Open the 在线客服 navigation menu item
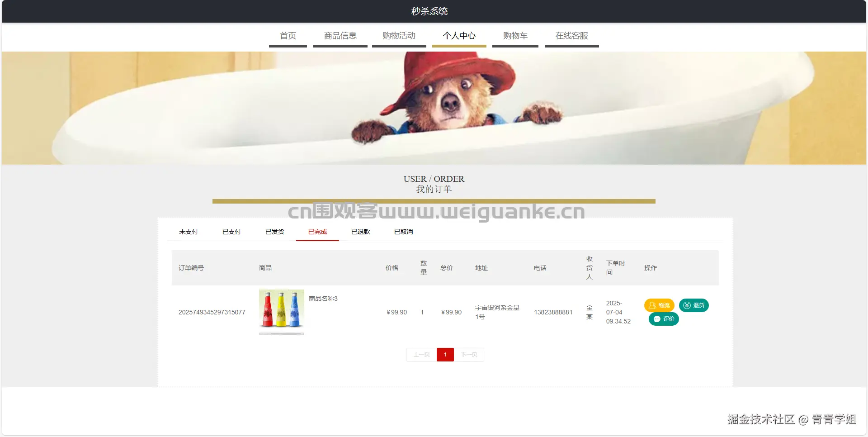The width and height of the screenshot is (868, 437). (571, 36)
